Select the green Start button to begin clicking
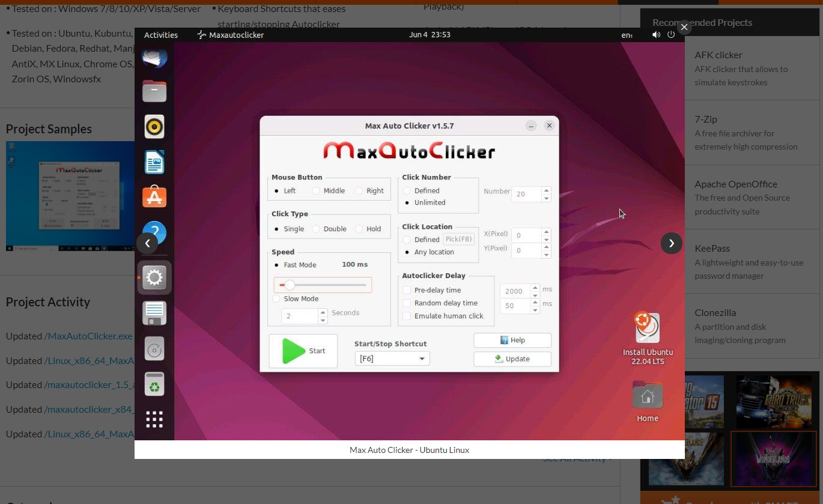This screenshot has height=504, width=823. pos(302,351)
